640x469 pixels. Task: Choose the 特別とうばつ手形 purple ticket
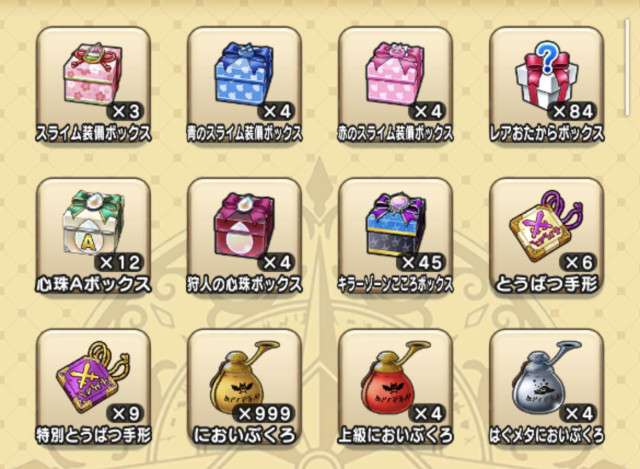tap(93, 387)
